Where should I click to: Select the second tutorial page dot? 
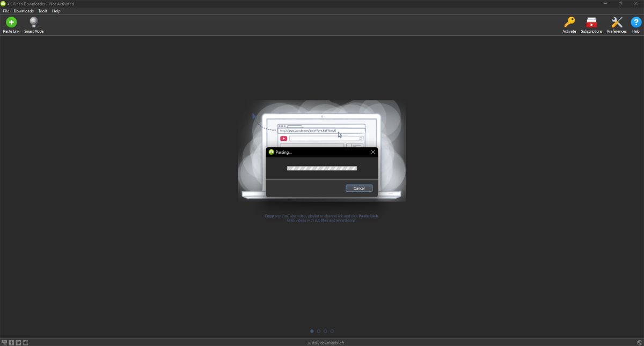point(319,331)
